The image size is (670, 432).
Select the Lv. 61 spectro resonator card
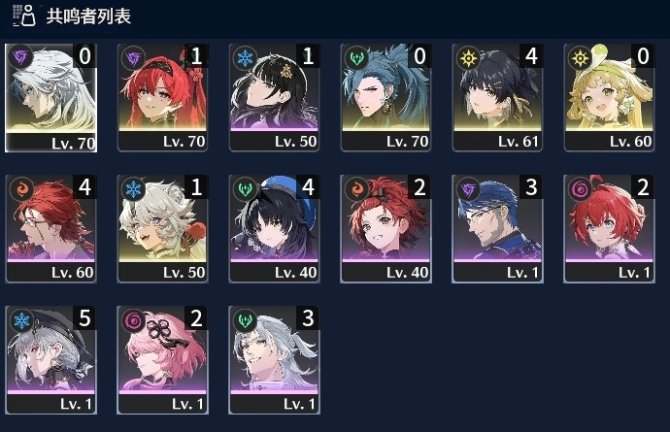click(497, 98)
